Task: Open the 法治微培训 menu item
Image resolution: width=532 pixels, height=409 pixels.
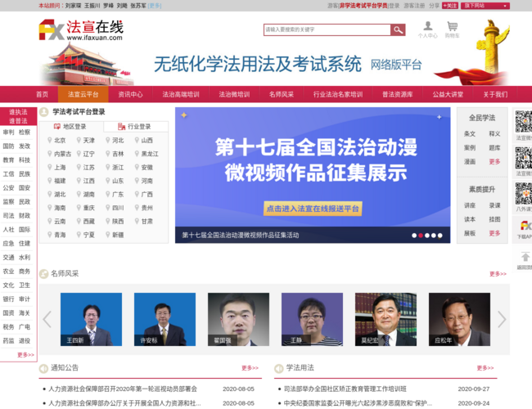Action: point(234,94)
